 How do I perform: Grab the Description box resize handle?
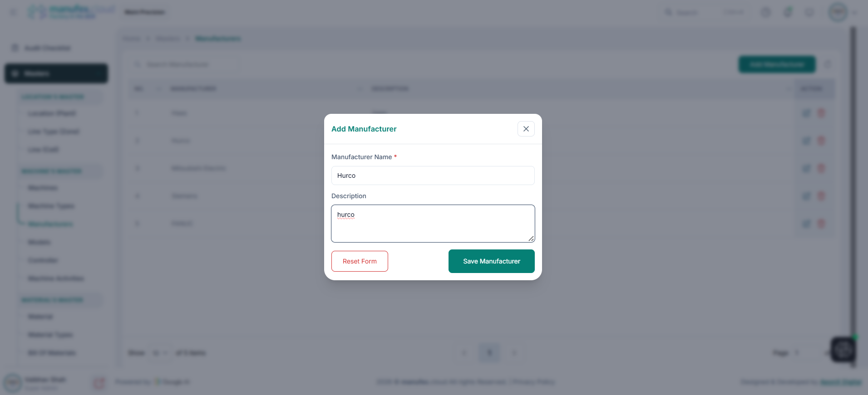[x=531, y=239]
